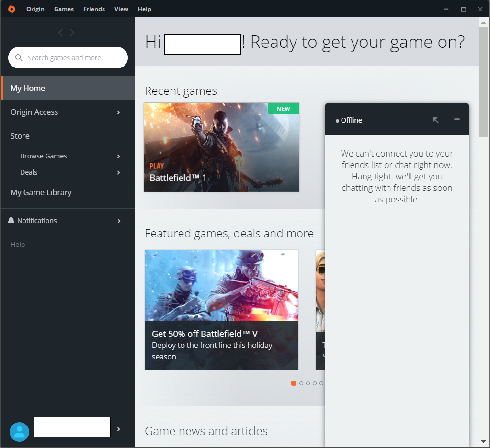490x448 pixels.
Task: Click the scrollbar down arrow
Action: coord(483,441)
